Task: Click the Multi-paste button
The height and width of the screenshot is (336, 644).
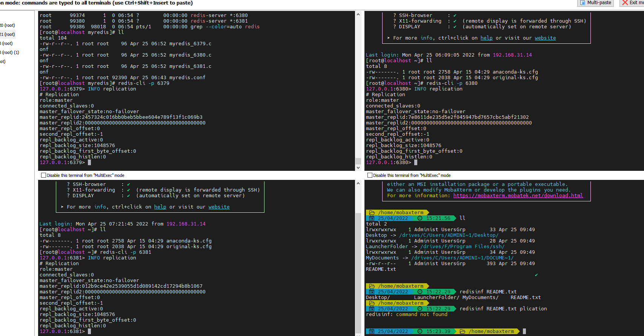Action: coord(595,3)
